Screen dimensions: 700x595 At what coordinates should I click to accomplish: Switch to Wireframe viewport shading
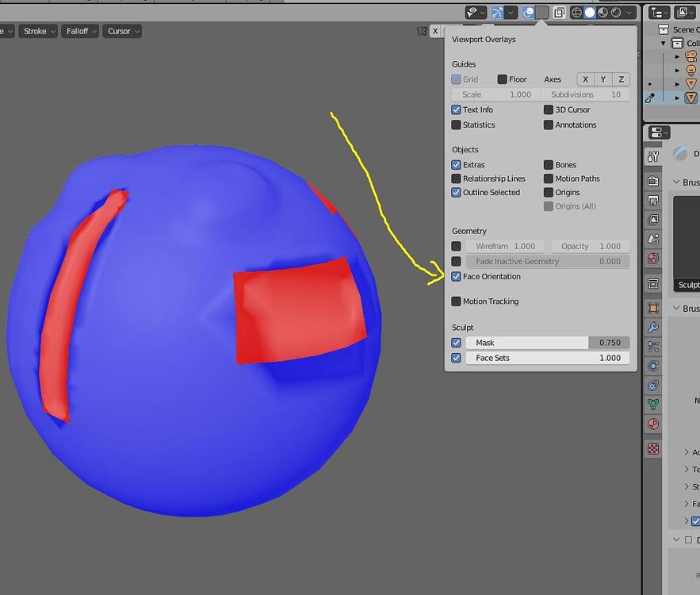(x=576, y=13)
